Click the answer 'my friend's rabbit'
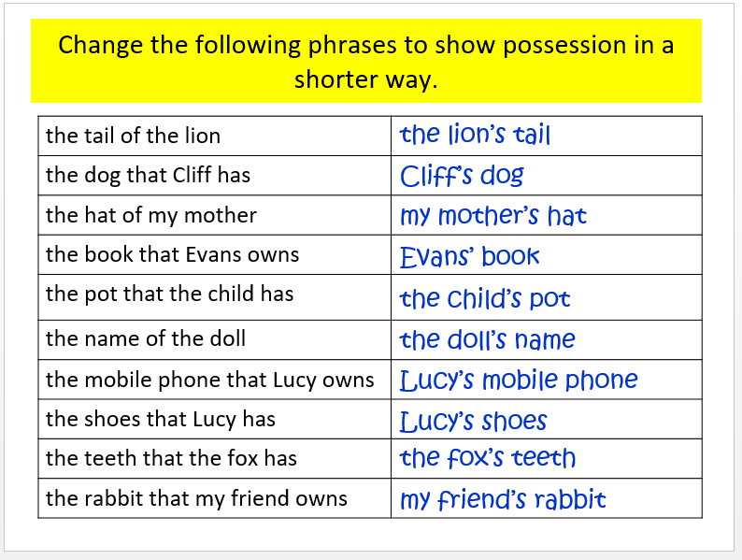This screenshot has height=560, width=742. point(503,499)
